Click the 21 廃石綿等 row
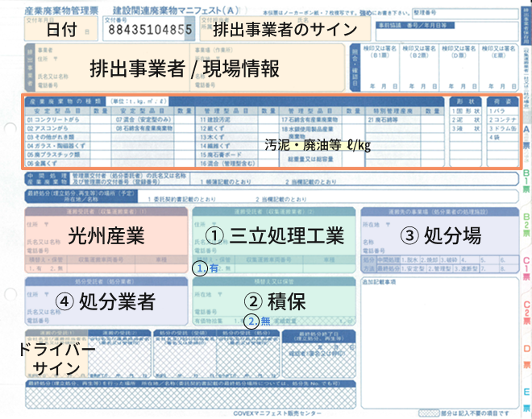 point(393,119)
